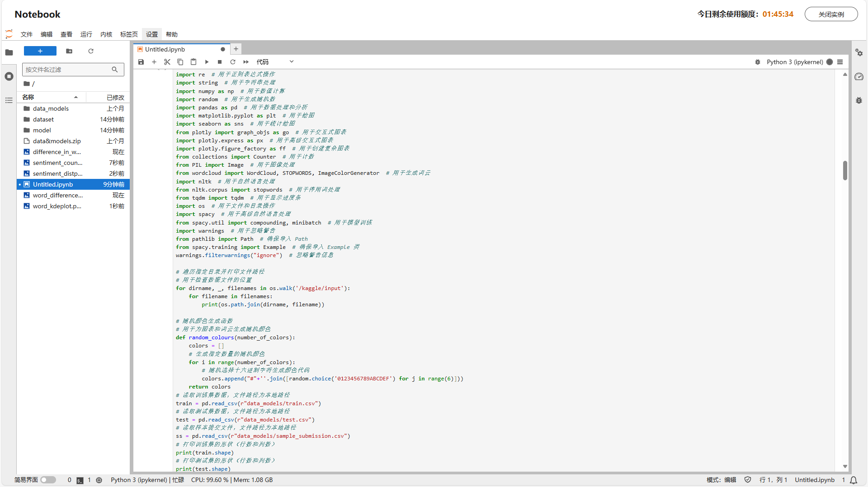Open the dataset folder

(x=73, y=119)
